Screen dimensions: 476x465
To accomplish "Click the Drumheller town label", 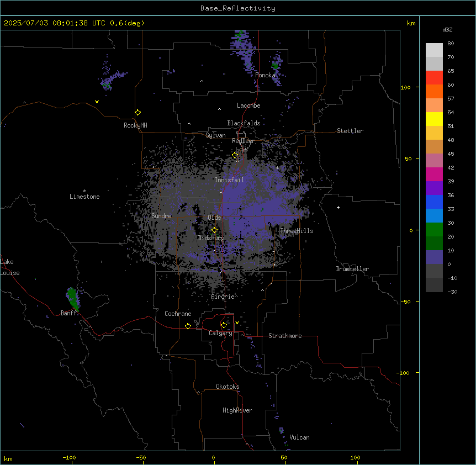I will pos(352,269).
